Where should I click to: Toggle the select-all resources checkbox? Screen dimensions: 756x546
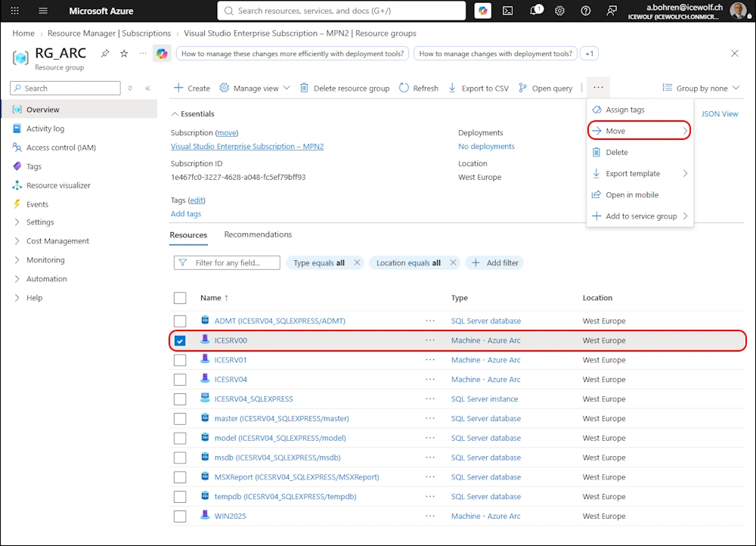(x=180, y=298)
